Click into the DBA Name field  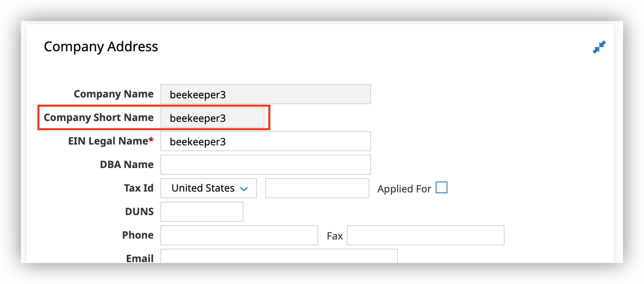coord(265,165)
